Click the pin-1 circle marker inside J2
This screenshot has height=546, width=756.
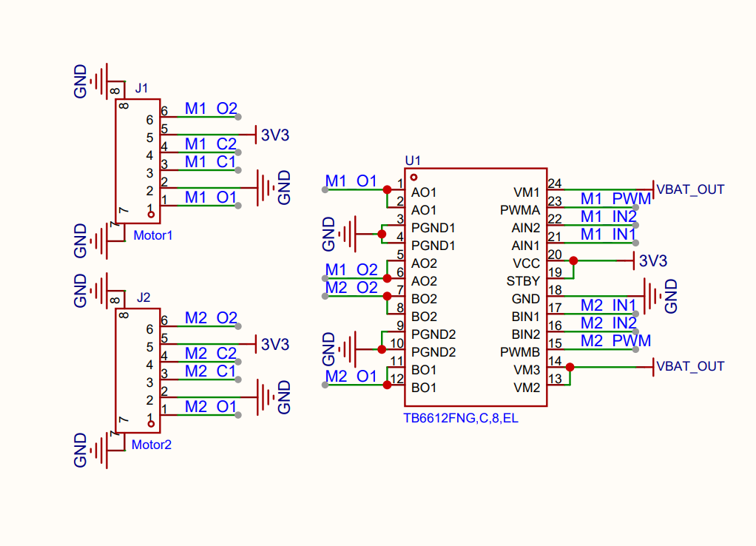point(151,424)
